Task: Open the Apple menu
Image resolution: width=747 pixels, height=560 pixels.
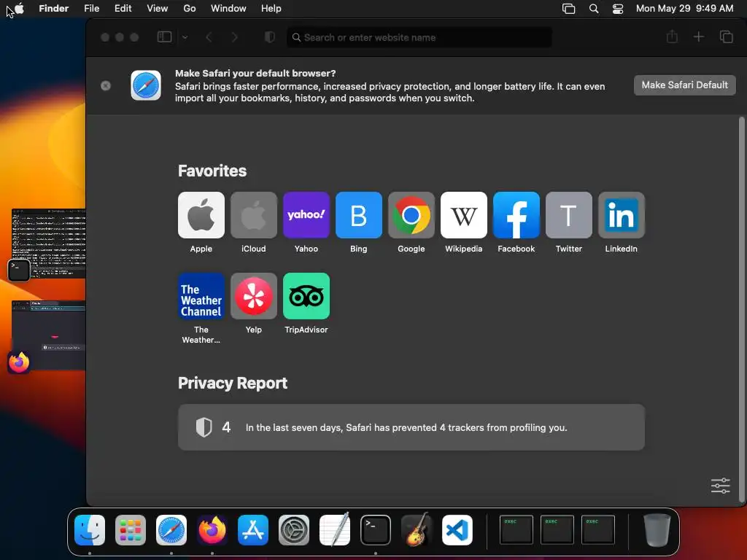Action: [x=20, y=9]
